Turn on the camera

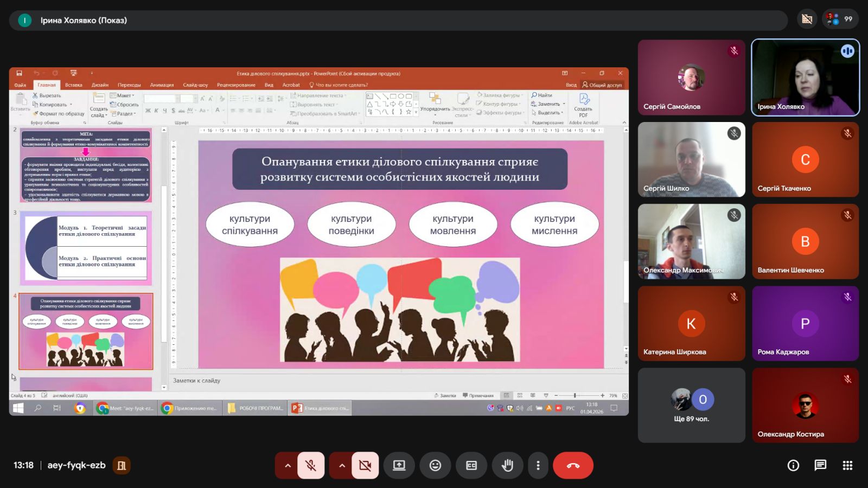click(x=365, y=465)
